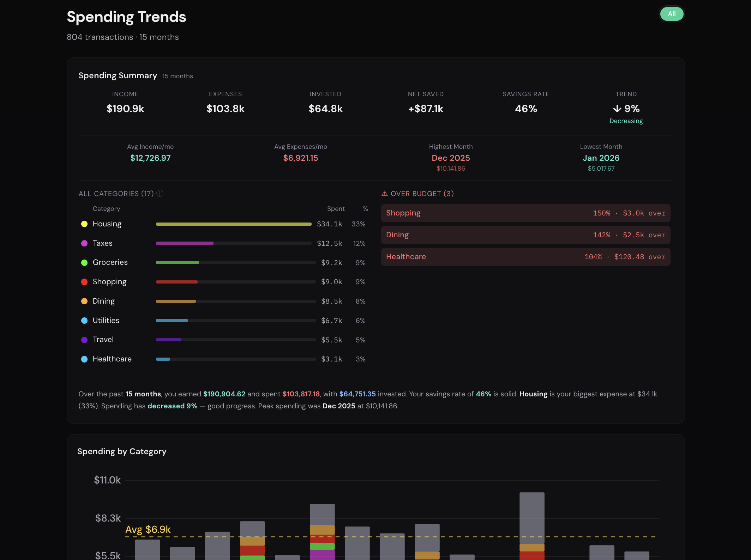751x560 pixels.
Task: Click the info icon next to All Categories
Action: pos(160,193)
